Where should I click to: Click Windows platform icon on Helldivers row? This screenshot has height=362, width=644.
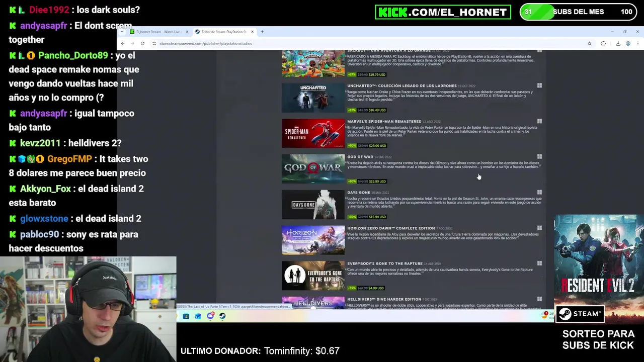pyautogui.click(x=539, y=299)
